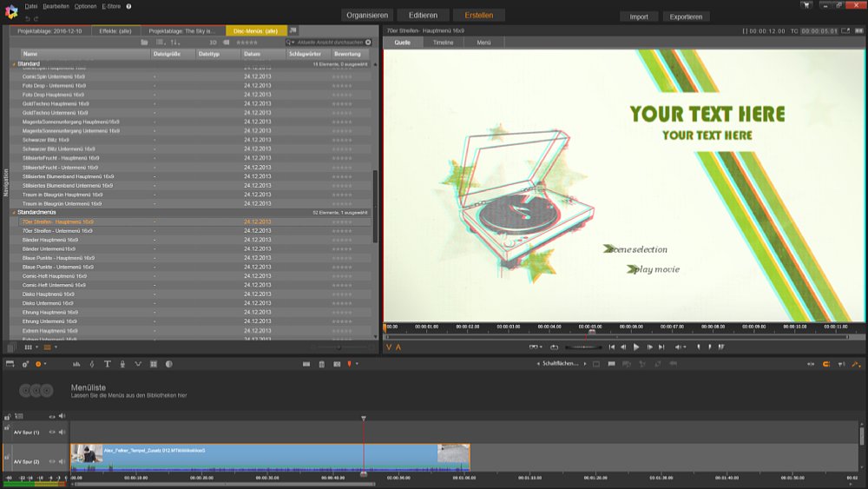Screen dimensions: 868x489
Task: Click the Organisieren button
Action: click(x=367, y=16)
